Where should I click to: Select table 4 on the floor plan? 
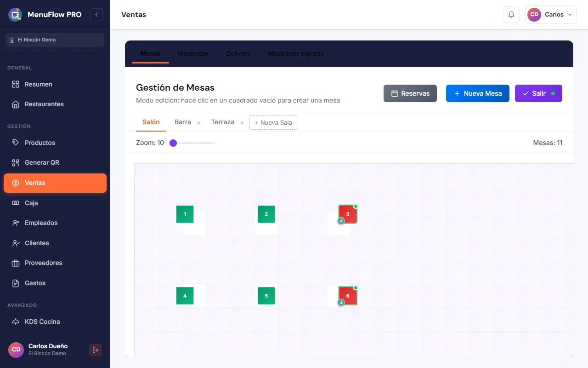(x=185, y=296)
